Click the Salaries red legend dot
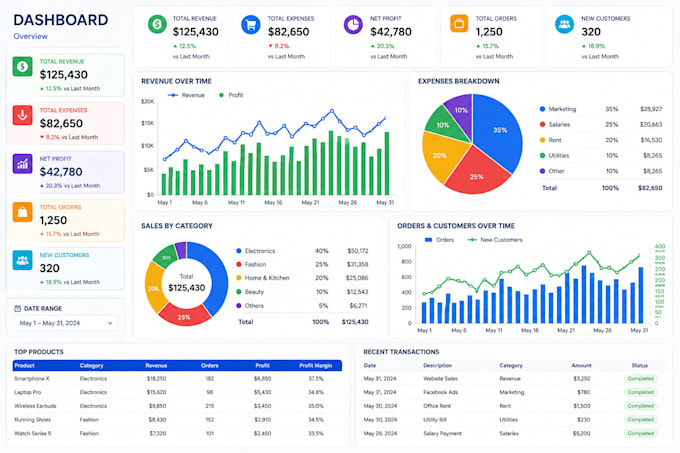 pyautogui.click(x=542, y=124)
